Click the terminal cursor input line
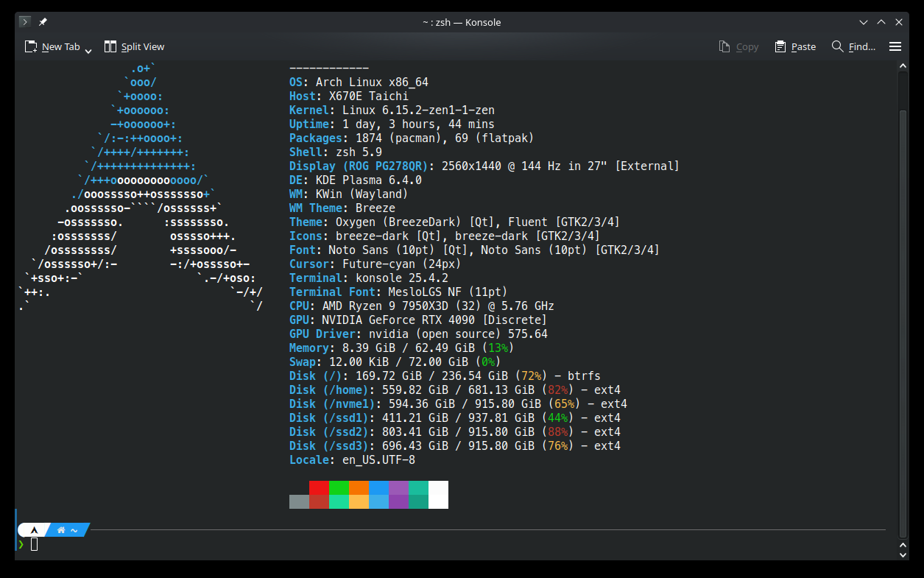 pos(34,544)
